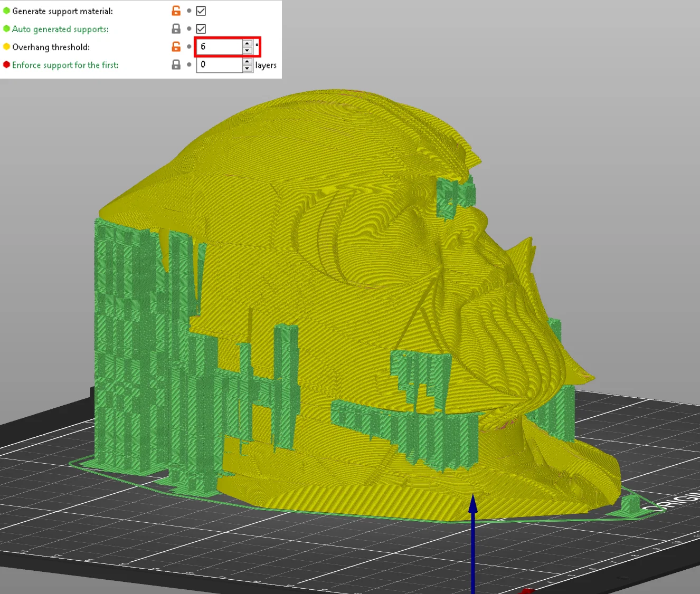Click the reset dot beside Overhang threshold lock

[189, 46]
